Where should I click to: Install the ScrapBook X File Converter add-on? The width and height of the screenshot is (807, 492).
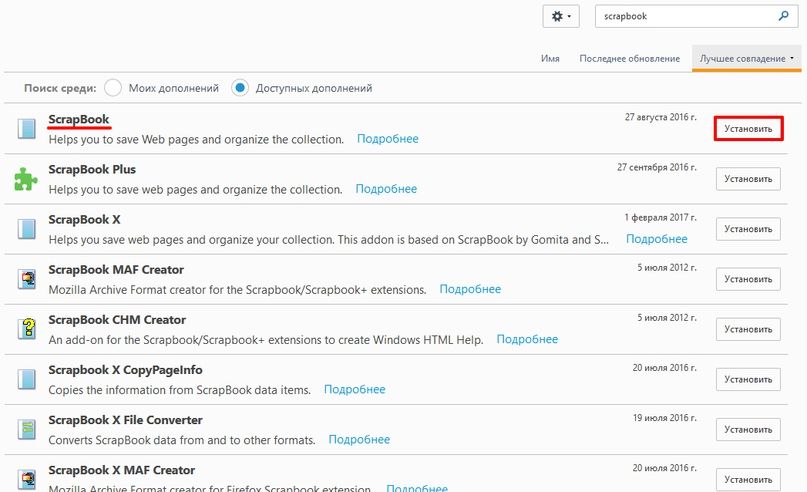[x=748, y=430]
